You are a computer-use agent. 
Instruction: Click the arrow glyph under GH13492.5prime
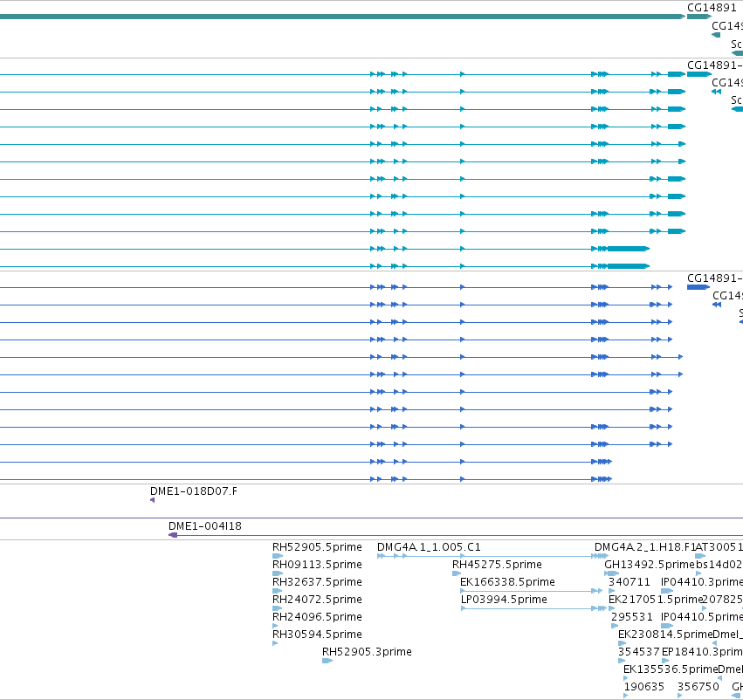pos(612,573)
